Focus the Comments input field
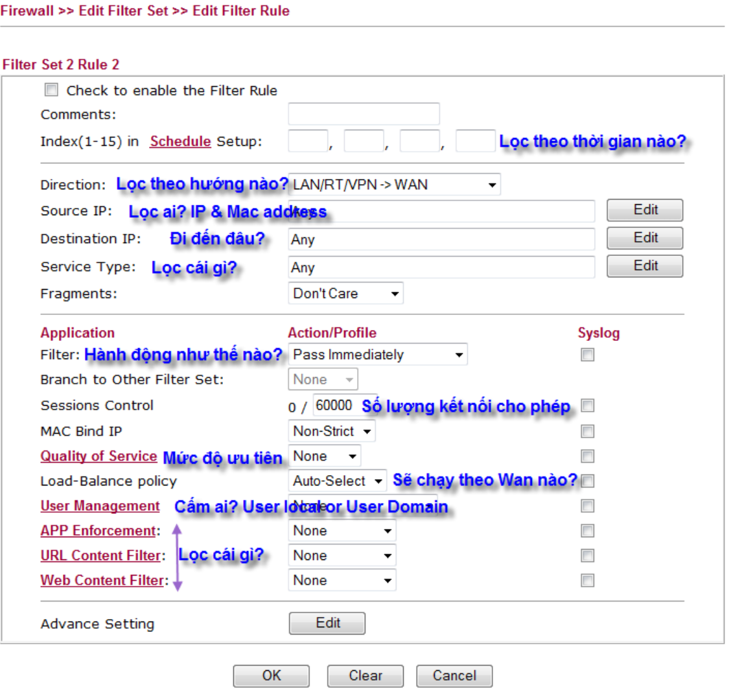Screen dimensions: 729x700 click(364, 114)
